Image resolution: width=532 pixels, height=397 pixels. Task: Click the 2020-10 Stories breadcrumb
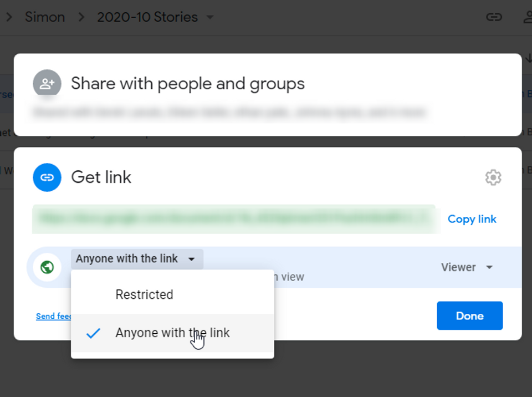[147, 17]
